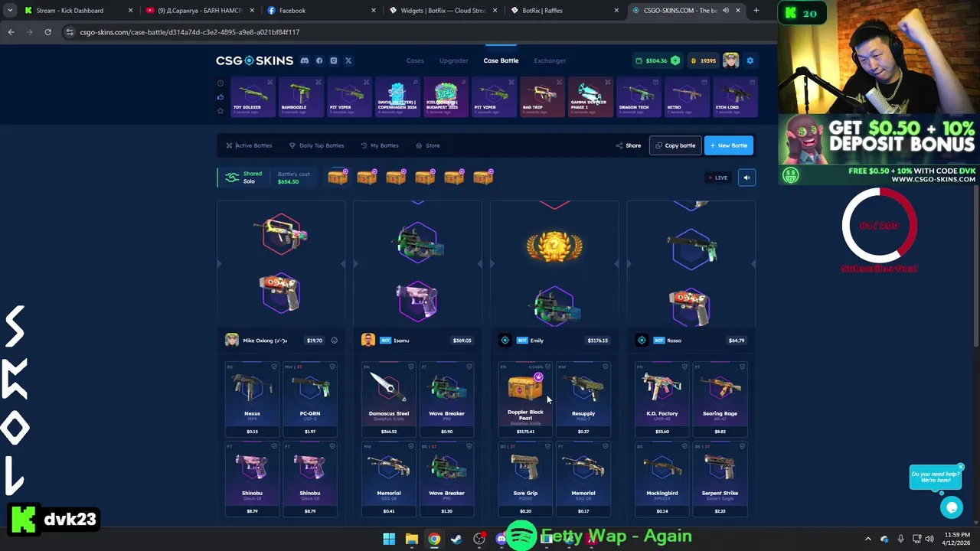Click the Copy battle button
980x551 pixels.
coord(675,145)
